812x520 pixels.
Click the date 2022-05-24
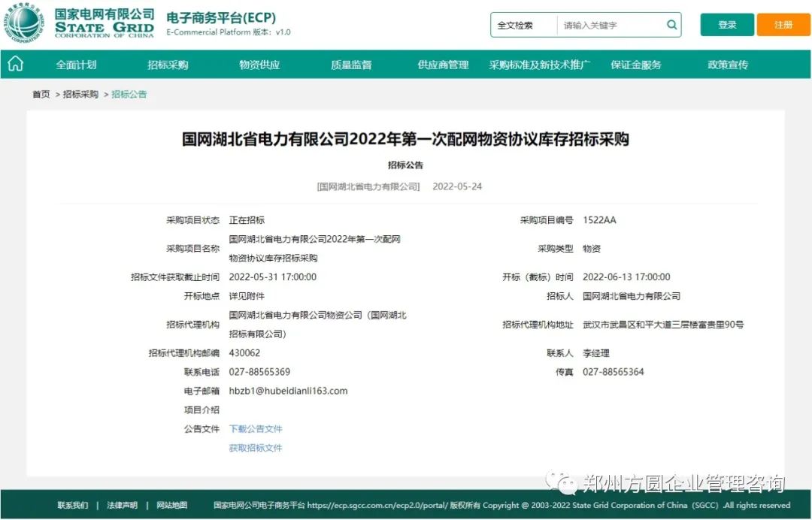pos(457,186)
